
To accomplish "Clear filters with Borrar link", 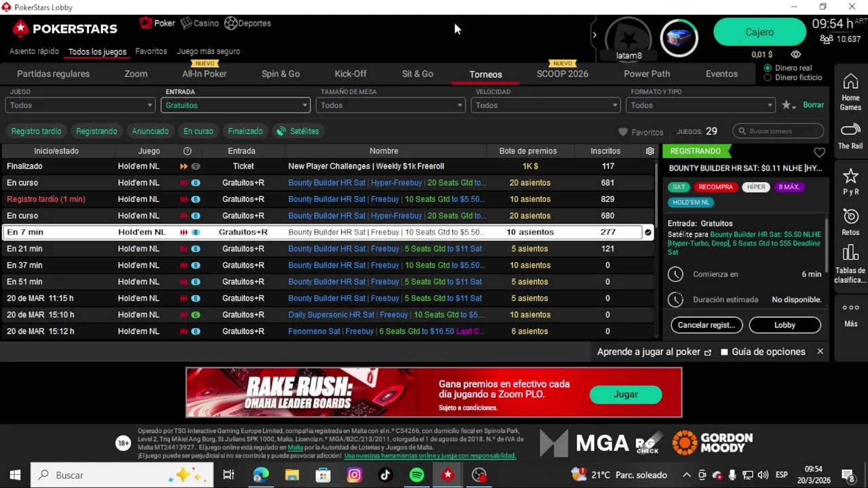I will pyautogui.click(x=813, y=105).
